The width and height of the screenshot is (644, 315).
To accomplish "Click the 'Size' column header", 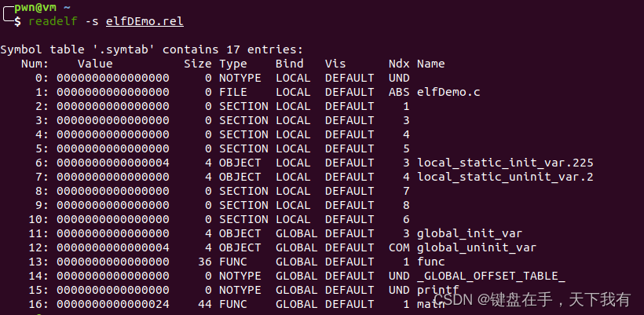I will coord(198,64).
